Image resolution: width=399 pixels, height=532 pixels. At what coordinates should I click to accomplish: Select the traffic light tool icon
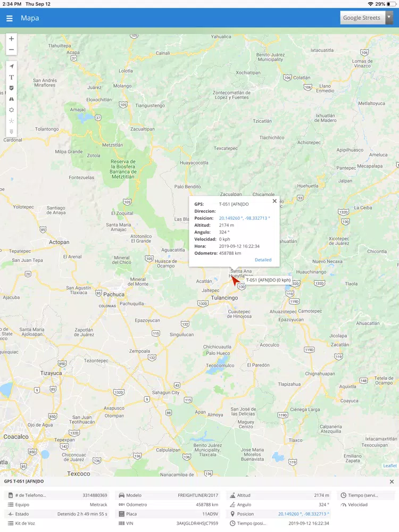pyautogui.click(x=11, y=131)
